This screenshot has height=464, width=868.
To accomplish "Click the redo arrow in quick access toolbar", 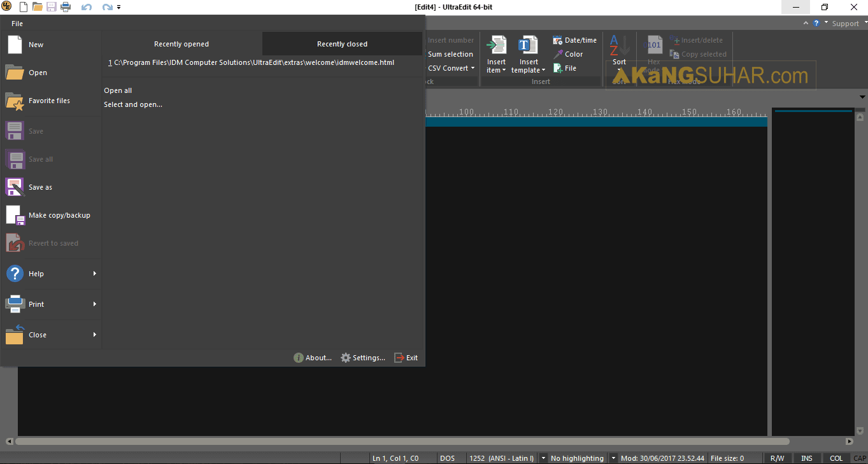I will 107,8.
